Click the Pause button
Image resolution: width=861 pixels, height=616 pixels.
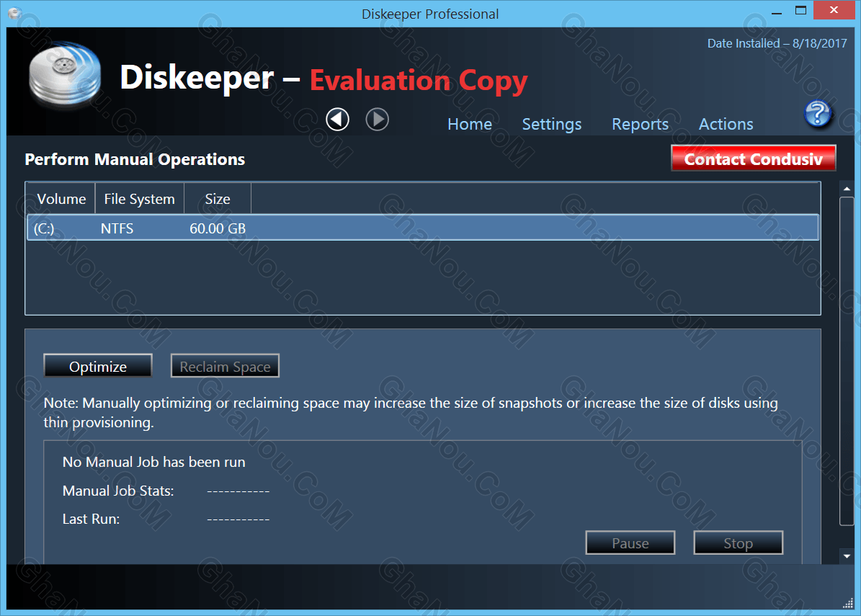click(x=630, y=543)
